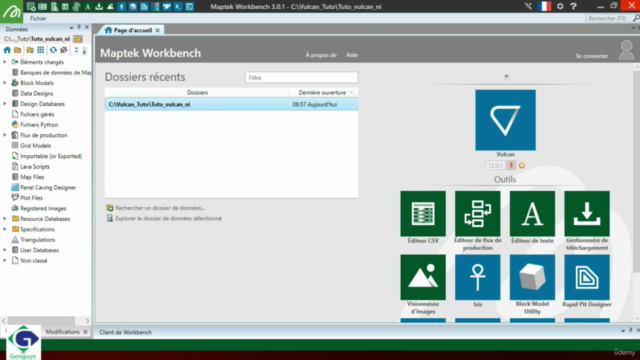Open the Éditeur de flux de production tile
The width and height of the screenshot is (640, 360).
[478, 213]
